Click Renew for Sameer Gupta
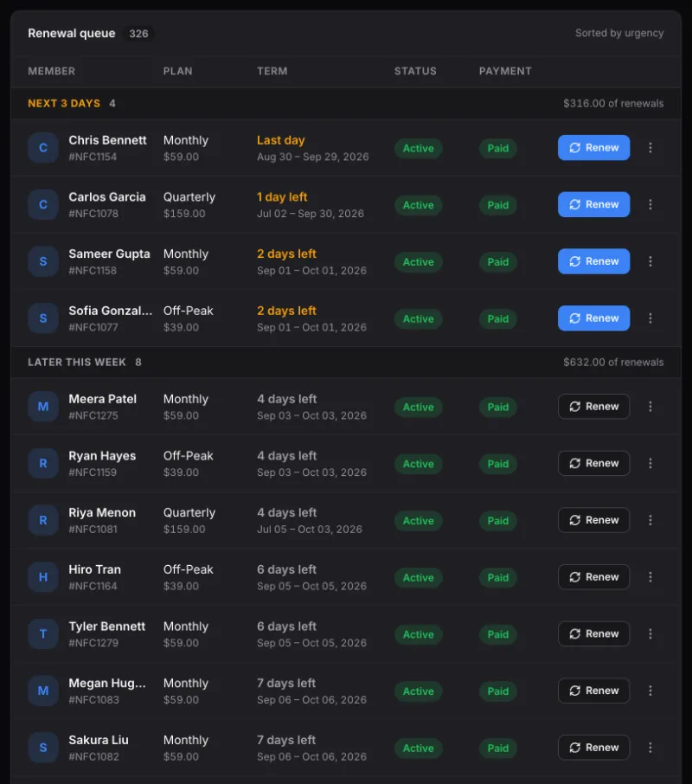Viewport: 692px width, 784px height. click(593, 261)
